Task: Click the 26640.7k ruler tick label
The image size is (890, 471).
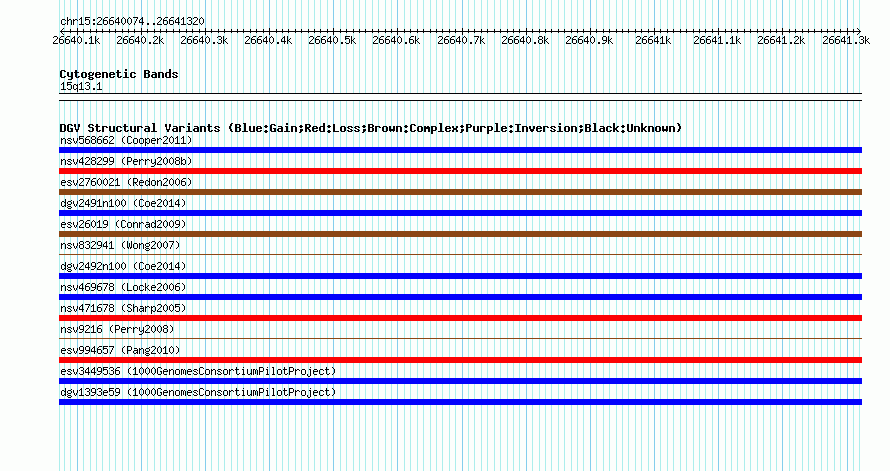Action: pyautogui.click(x=461, y=40)
